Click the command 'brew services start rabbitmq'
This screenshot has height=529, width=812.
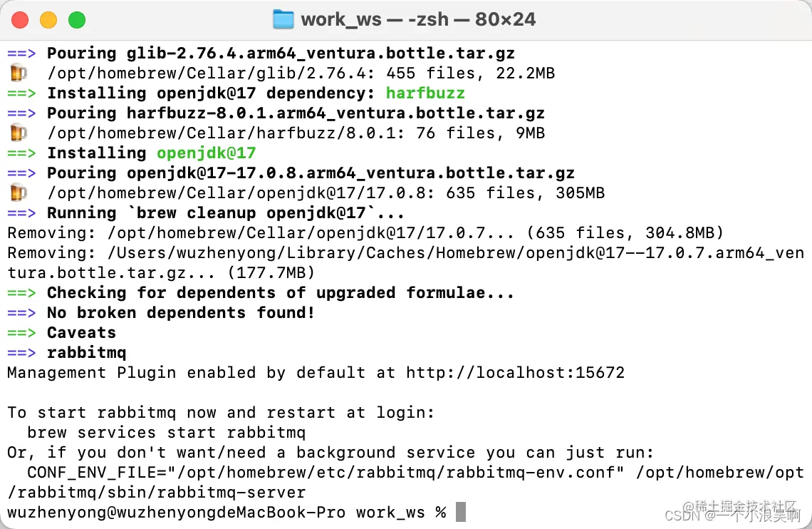(166, 432)
